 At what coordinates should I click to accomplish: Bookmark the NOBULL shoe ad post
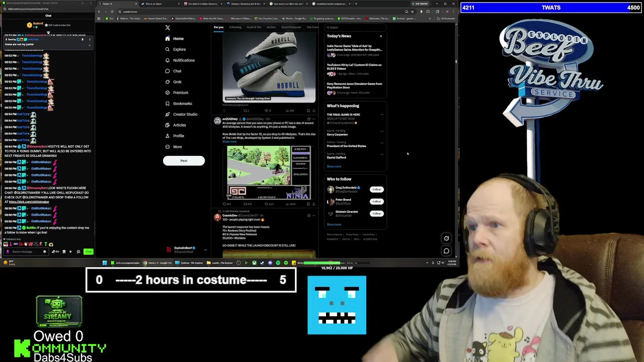click(308, 110)
